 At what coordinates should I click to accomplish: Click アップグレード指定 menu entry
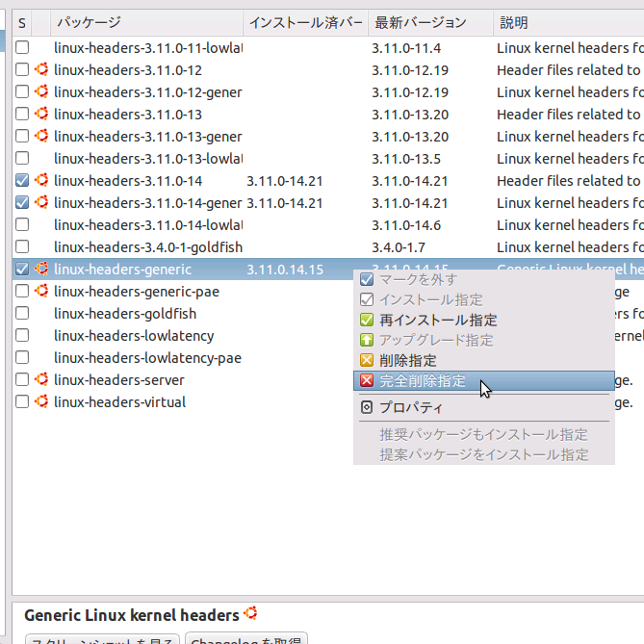484,340
